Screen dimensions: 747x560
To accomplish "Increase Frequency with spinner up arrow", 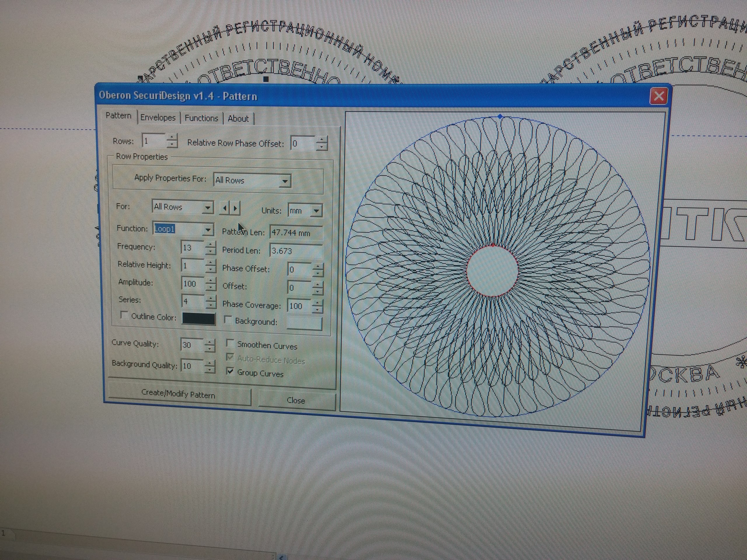I will 211,244.
